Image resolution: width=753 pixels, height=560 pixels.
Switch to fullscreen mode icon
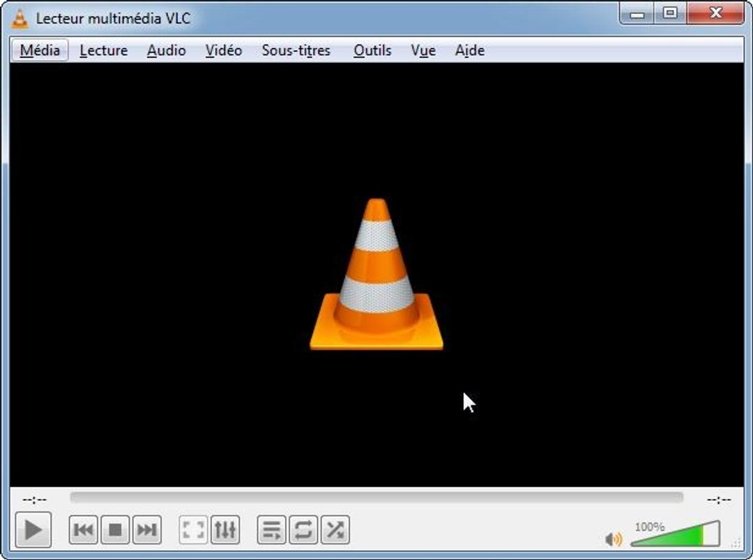(x=193, y=529)
